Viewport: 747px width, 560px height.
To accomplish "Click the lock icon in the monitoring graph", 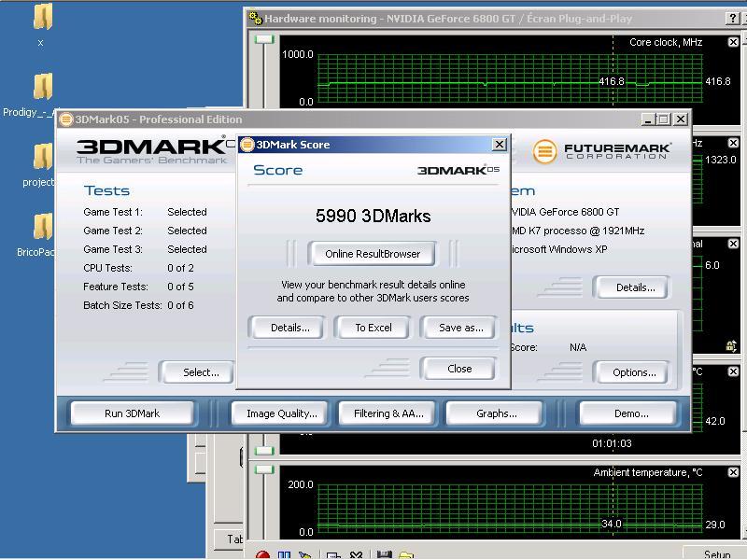I will (x=731, y=345).
